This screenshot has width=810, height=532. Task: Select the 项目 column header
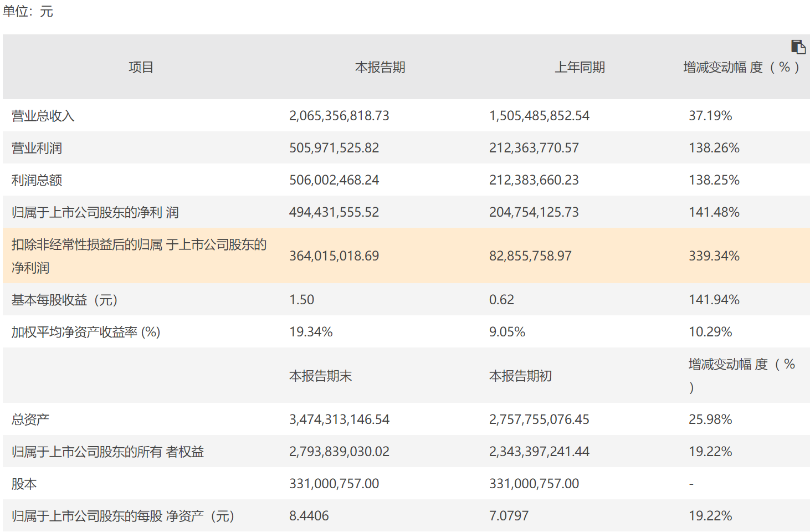coord(141,68)
